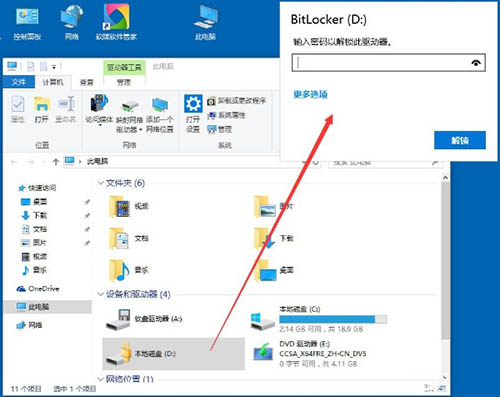Select 快速访问 in the navigation pane
The width and height of the screenshot is (500, 397).
click(37, 188)
